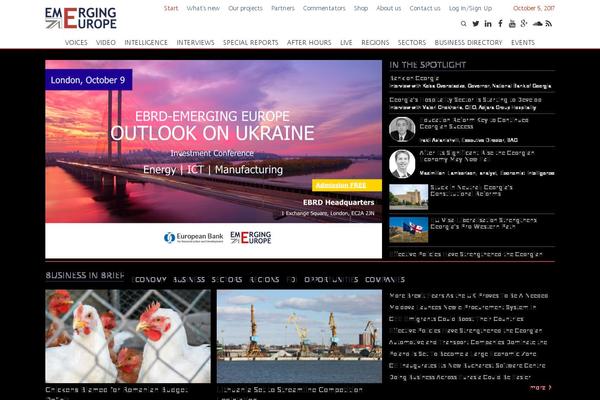This screenshot has width=600, height=400.
Task: Open Poland Large Economic Zone headline
Action: coord(463,354)
